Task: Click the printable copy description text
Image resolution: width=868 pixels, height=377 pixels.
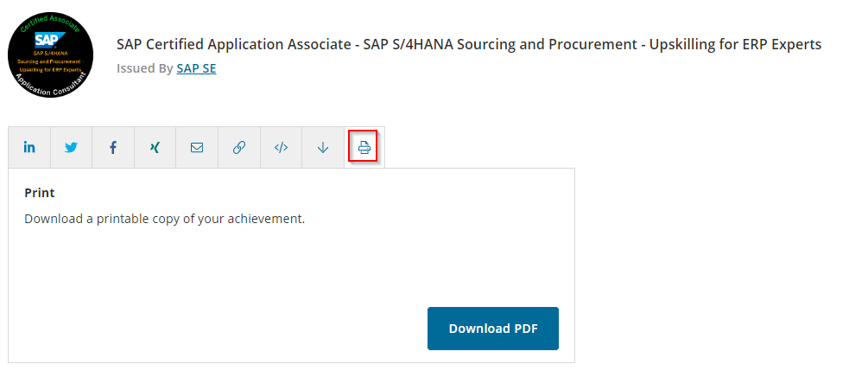Action: pos(164,219)
